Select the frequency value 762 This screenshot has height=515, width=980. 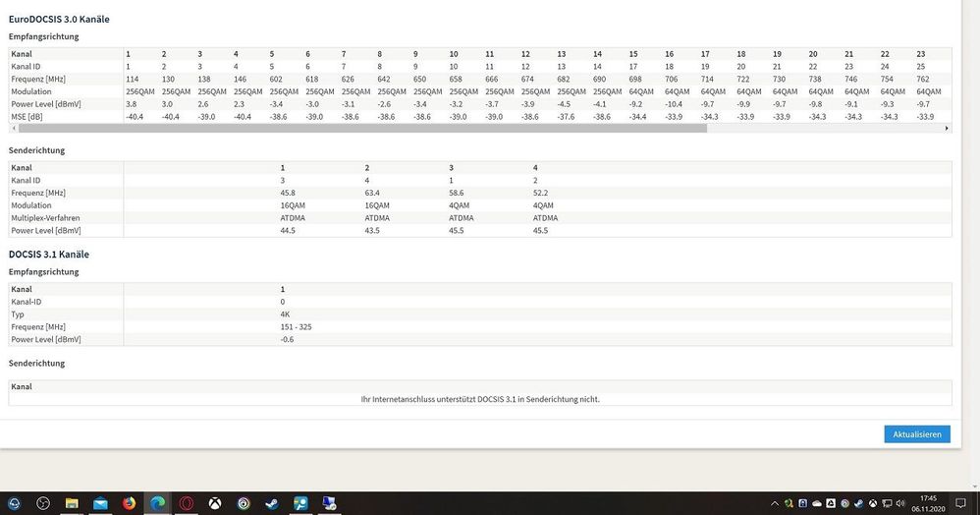[x=923, y=79]
